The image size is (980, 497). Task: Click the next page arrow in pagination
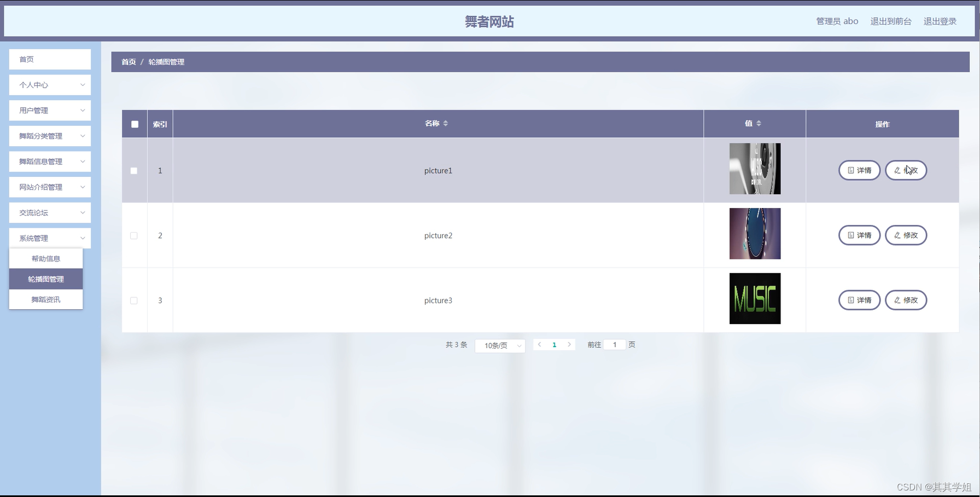[569, 344]
